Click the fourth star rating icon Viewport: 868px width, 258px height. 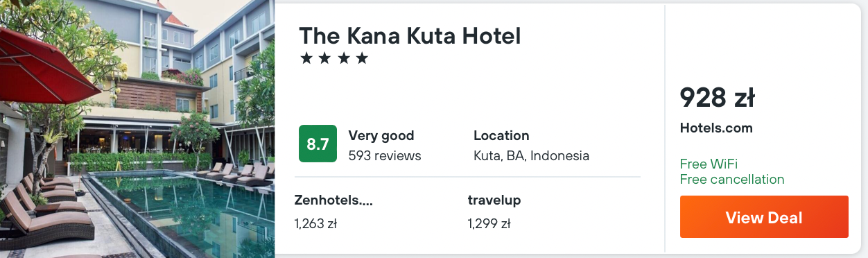362,58
